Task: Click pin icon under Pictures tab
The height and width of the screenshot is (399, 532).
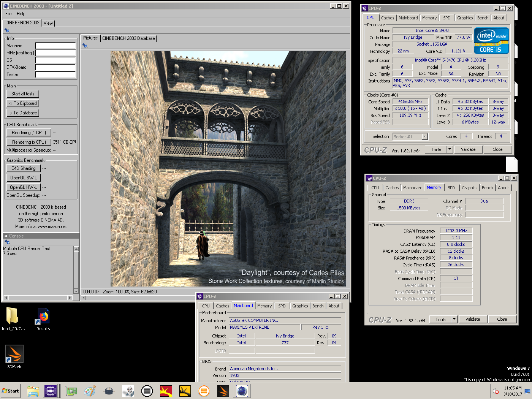Action: click(85, 46)
